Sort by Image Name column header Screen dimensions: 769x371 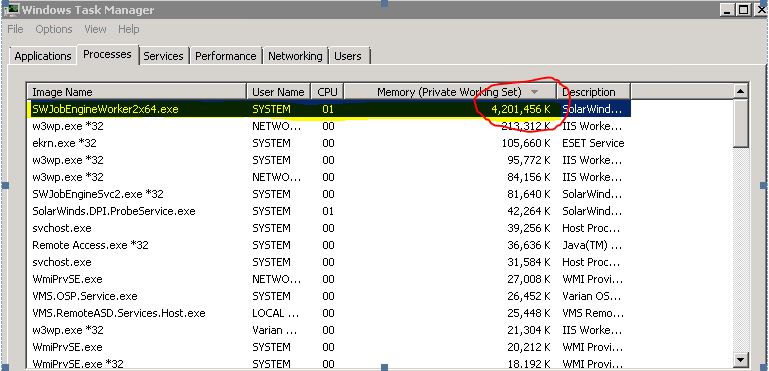coord(137,92)
